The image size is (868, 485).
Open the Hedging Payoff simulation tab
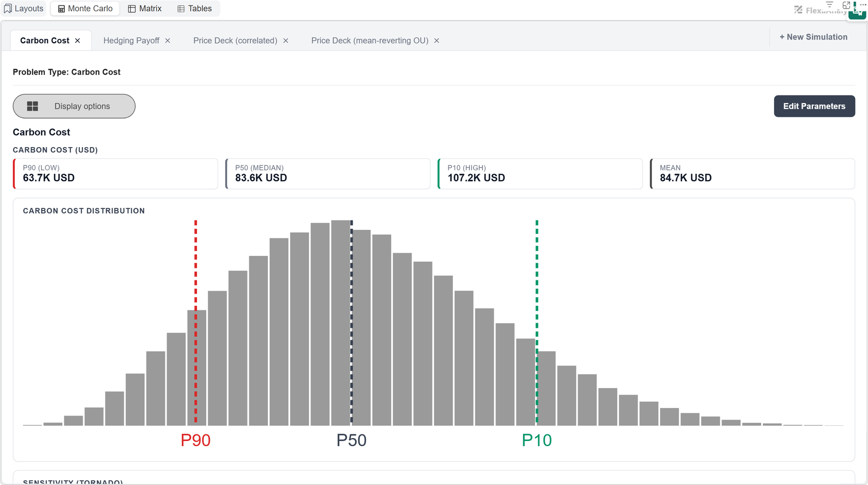pos(131,41)
